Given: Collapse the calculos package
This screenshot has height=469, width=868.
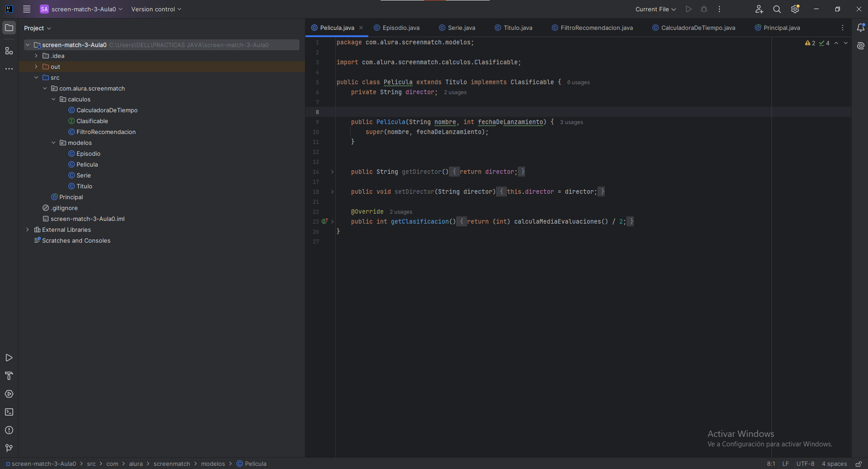Looking at the screenshot, I should point(53,99).
